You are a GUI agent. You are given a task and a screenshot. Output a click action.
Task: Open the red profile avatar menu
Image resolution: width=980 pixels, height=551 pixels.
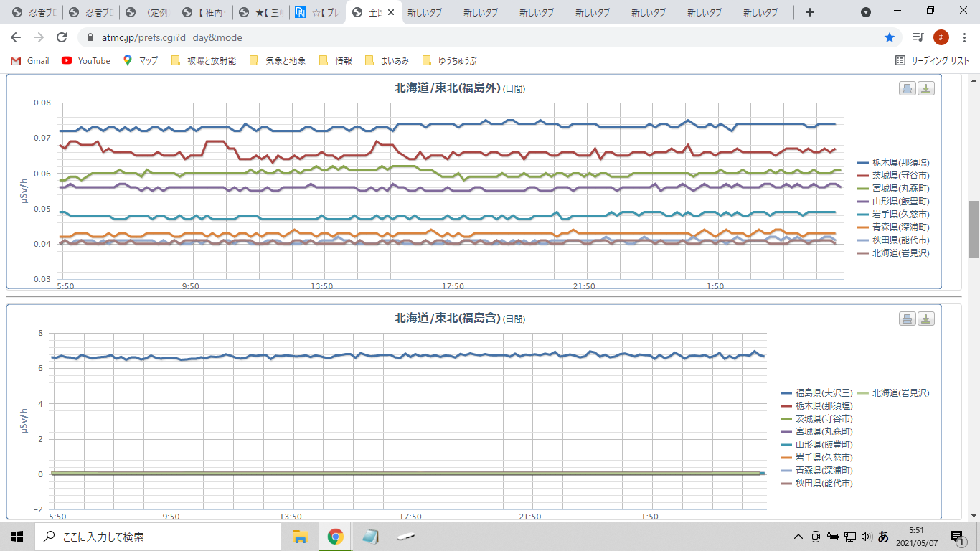point(941,37)
